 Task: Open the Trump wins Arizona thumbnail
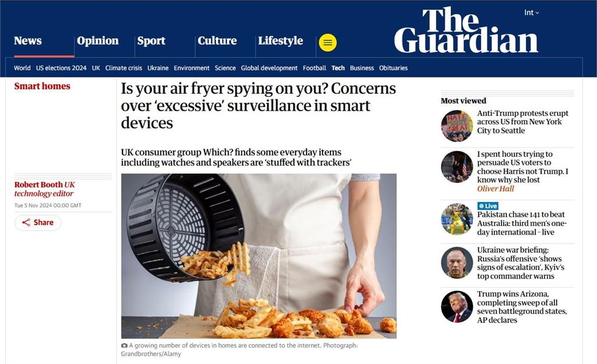(457, 307)
